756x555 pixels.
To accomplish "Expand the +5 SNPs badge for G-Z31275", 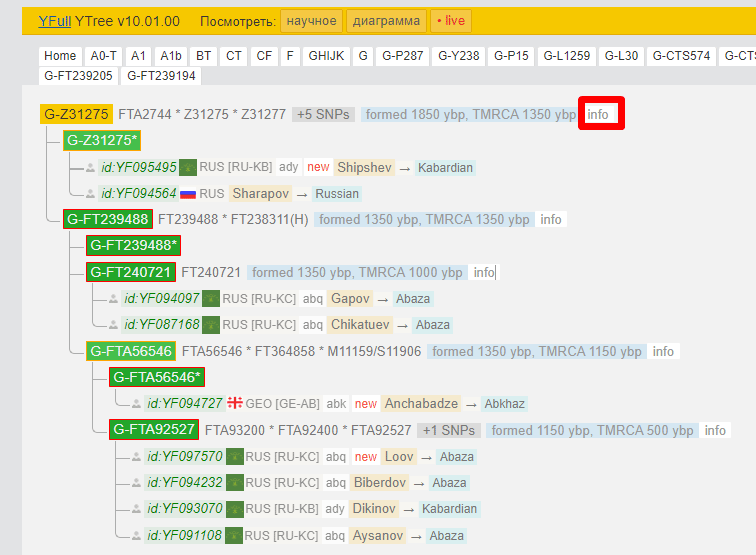I will [x=323, y=115].
